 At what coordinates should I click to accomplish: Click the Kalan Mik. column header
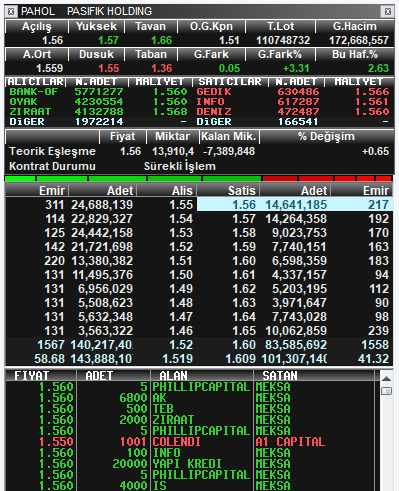pos(229,137)
